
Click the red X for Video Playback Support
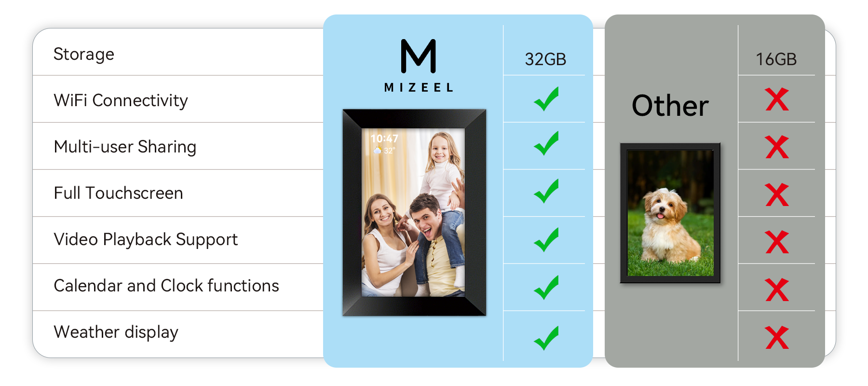[777, 242]
